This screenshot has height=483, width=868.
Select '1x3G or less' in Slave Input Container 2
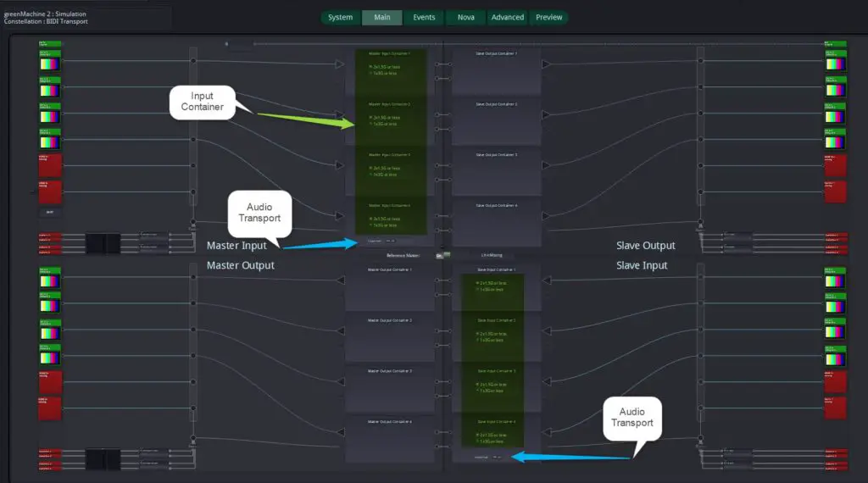click(x=489, y=340)
